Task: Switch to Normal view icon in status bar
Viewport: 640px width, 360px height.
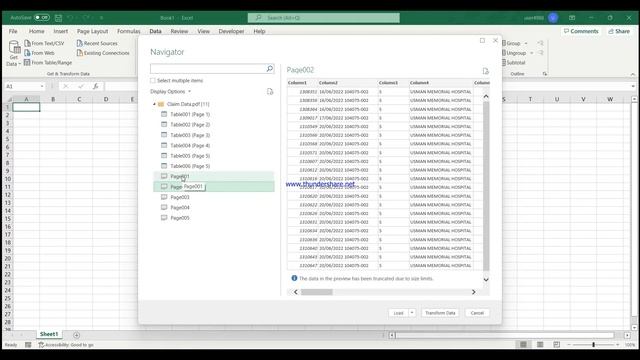Action: click(523, 345)
